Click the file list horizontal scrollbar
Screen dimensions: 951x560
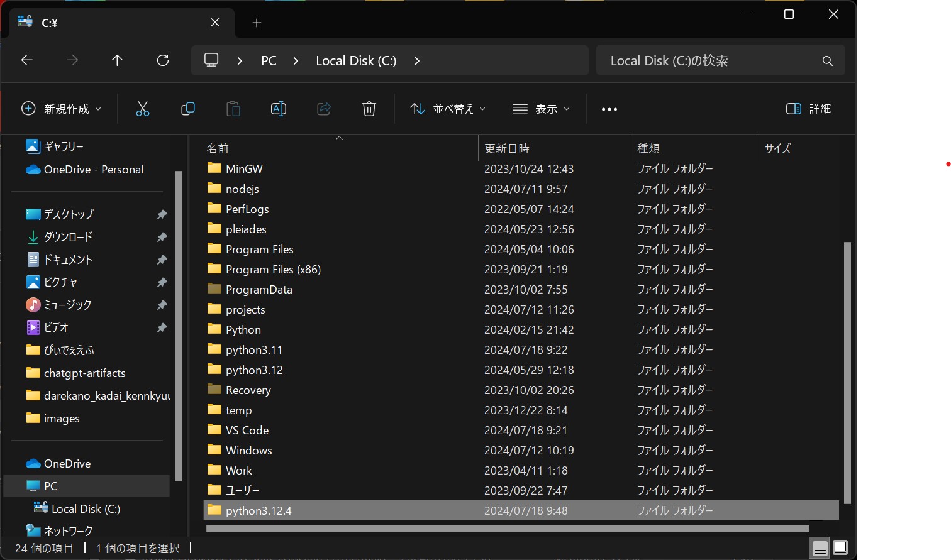coord(508,529)
